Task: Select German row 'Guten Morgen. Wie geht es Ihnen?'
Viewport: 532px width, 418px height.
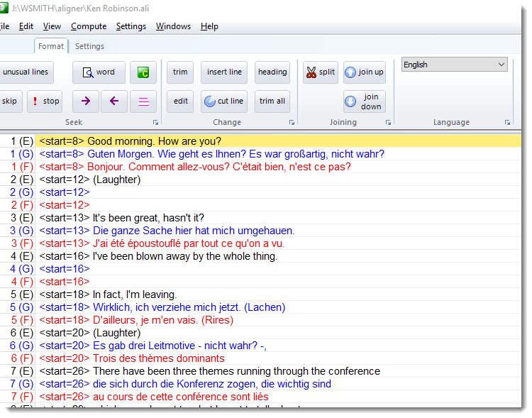Action: (260, 154)
